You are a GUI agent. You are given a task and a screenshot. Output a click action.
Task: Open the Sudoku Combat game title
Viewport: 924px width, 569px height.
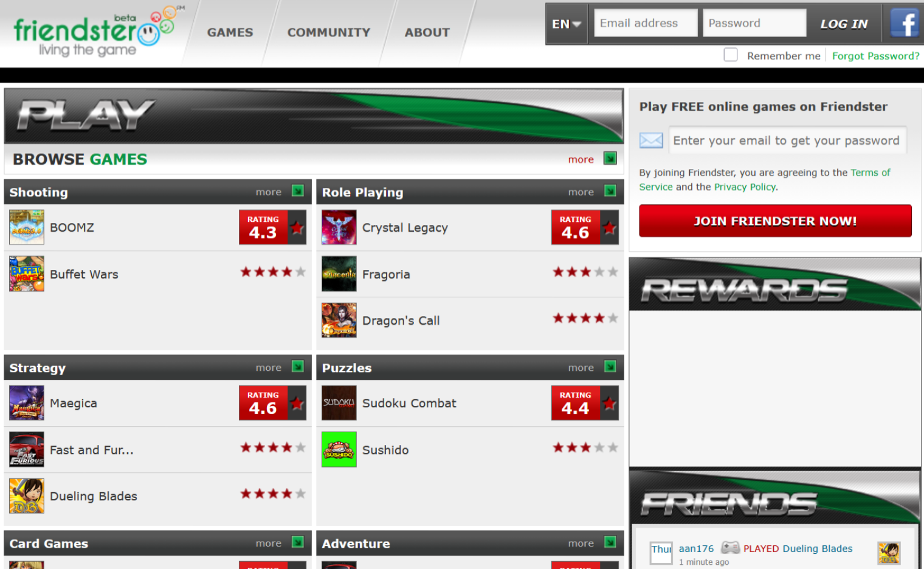[409, 403]
